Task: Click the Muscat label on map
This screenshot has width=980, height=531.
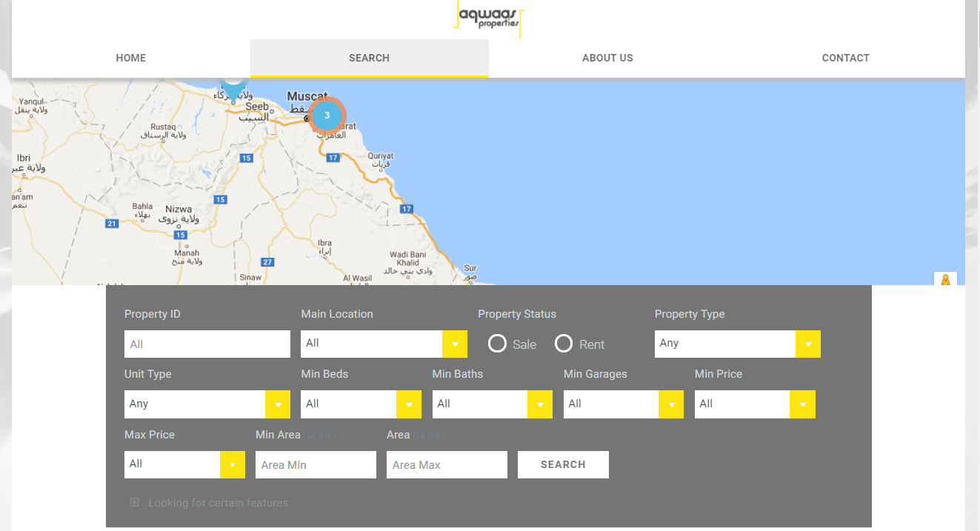Action: [x=307, y=96]
